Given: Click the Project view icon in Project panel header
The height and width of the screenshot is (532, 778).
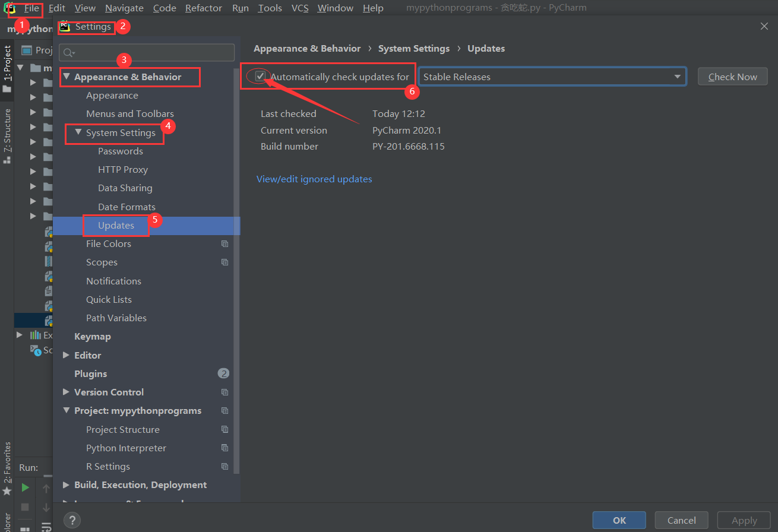Looking at the screenshot, I should click(x=27, y=50).
